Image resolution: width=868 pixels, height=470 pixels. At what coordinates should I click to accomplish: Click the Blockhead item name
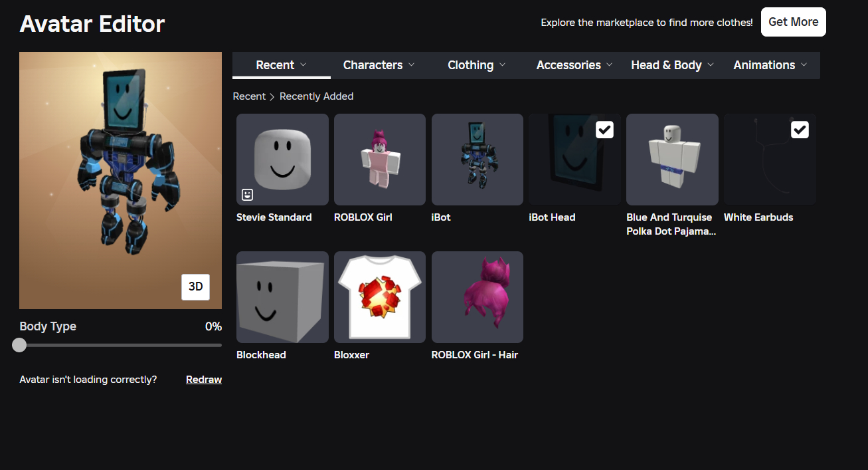point(261,355)
